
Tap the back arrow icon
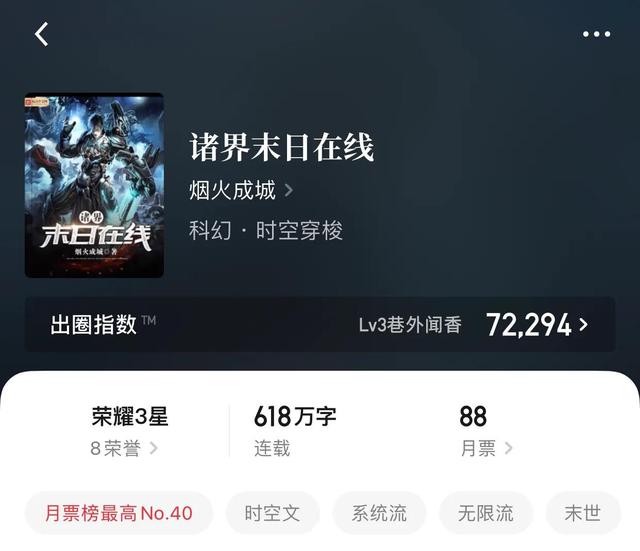[x=41, y=34]
